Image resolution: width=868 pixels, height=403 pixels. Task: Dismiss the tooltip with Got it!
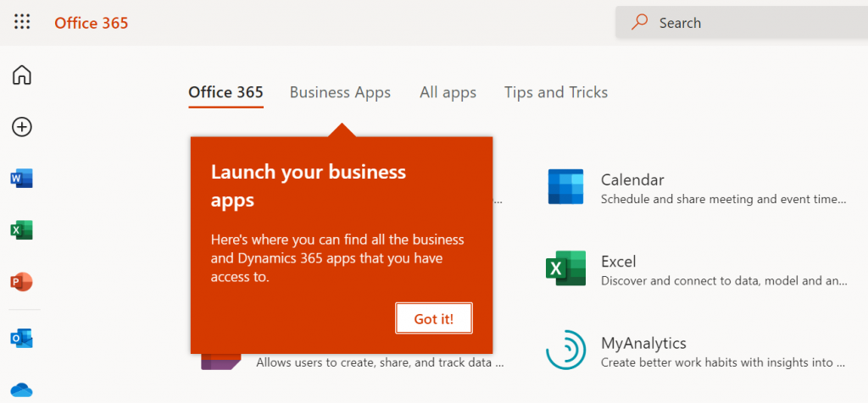click(434, 318)
